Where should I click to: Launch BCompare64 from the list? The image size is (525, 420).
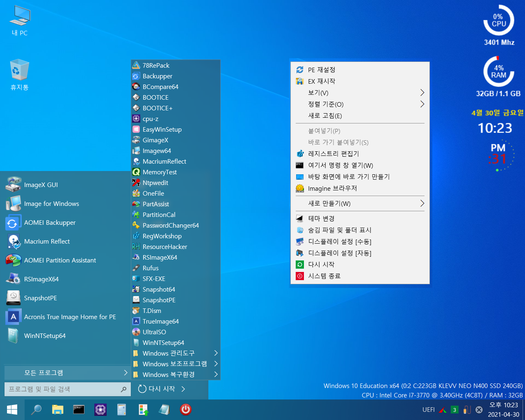(x=176, y=87)
